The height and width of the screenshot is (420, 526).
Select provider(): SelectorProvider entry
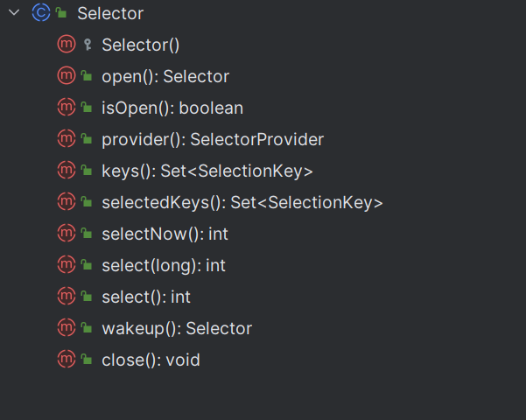pos(212,139)
